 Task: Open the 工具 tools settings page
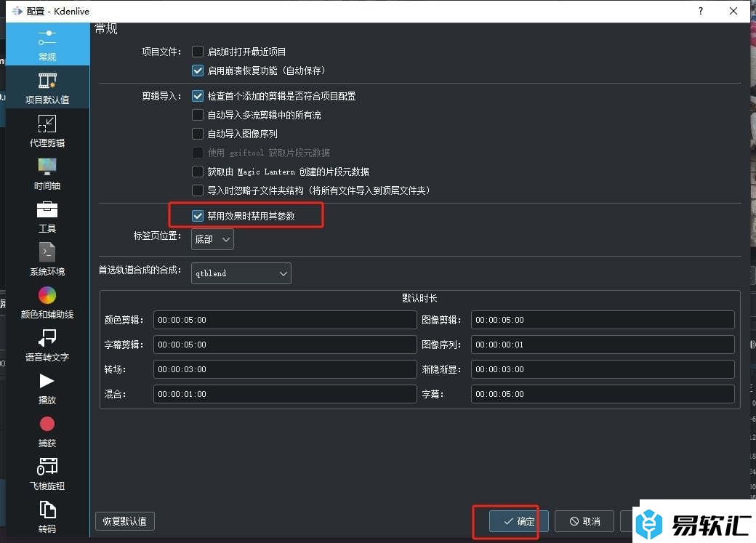(x=47, y=216)
